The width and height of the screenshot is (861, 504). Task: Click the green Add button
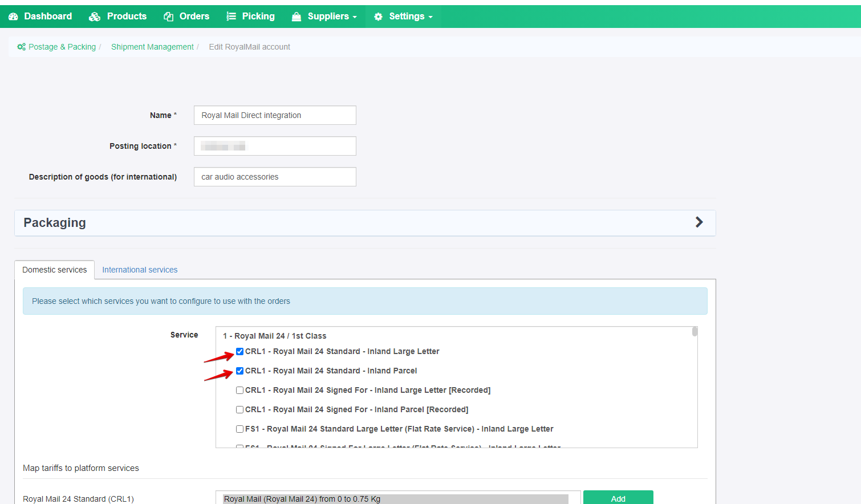click(x=618, y=498)
